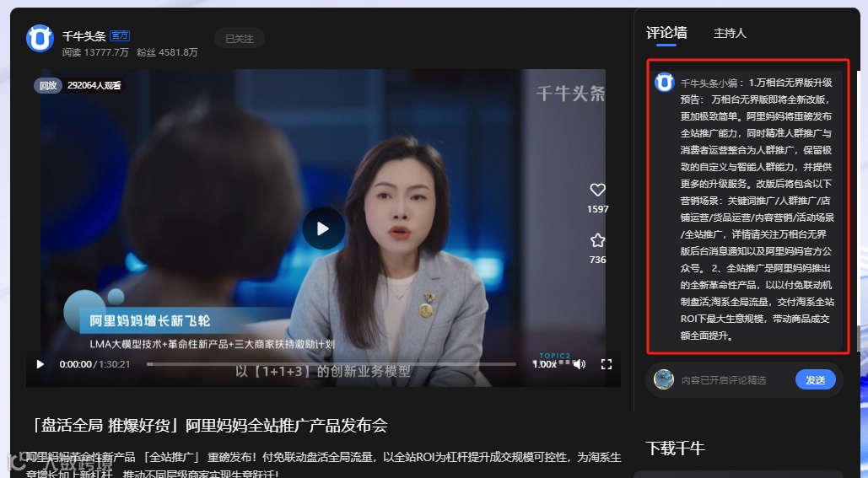This screenshot has height=478, width=868.
Task: Open the 1.00x playback speed selector
Action: tap(544, 364)
